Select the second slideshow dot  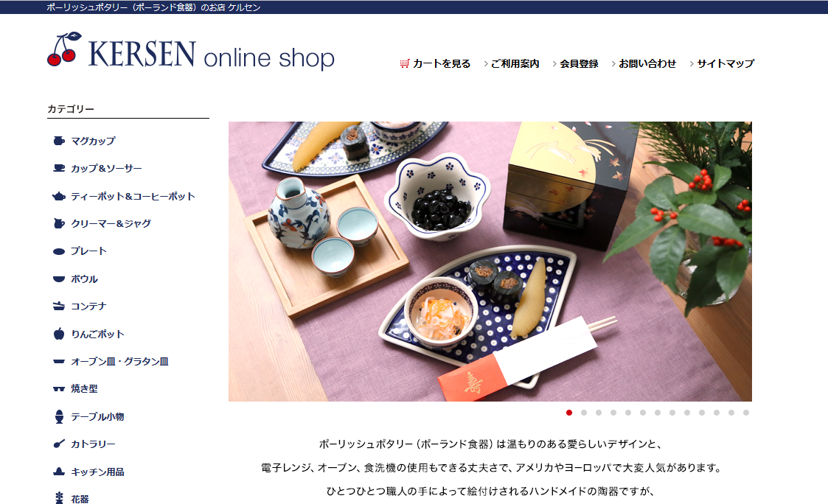click(x=583, y=413)
